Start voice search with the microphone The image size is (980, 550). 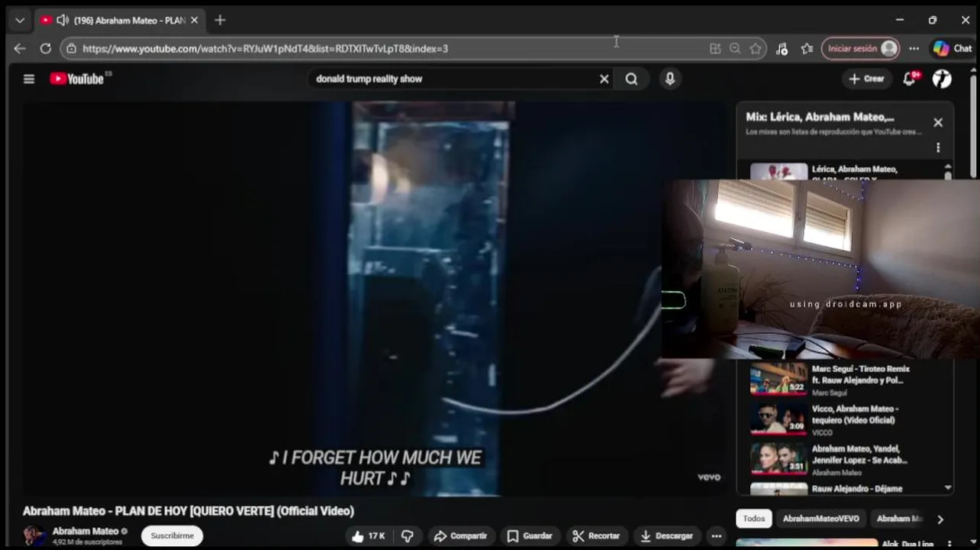[669, 79]
